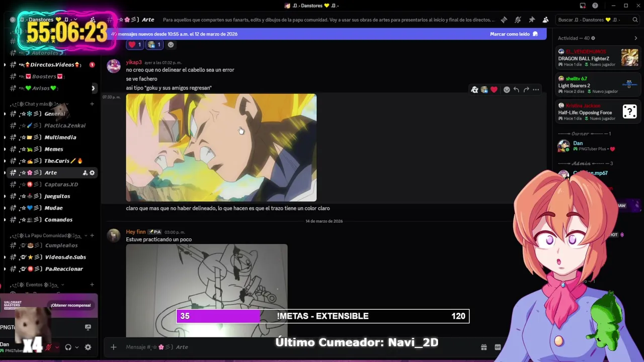This screenshot has width=644, height=362.
Task: Open Hey finn's sketch drawing image
Action: [207, 291]
